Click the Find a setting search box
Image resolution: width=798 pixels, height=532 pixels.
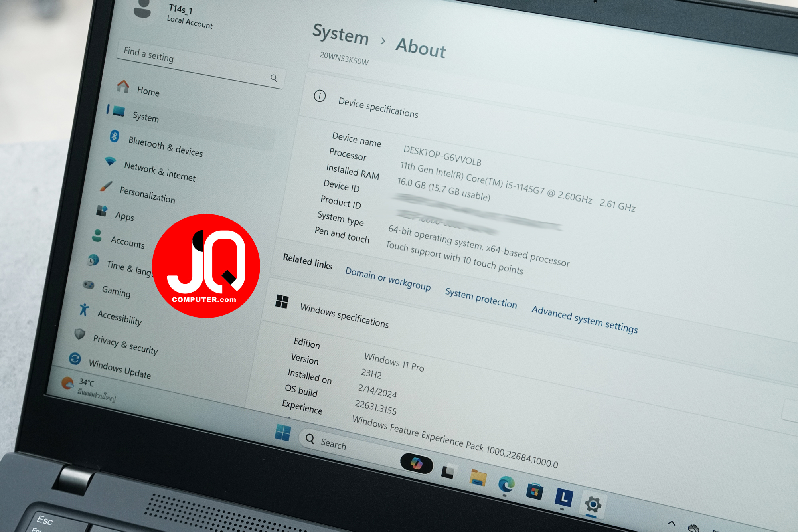200,64
